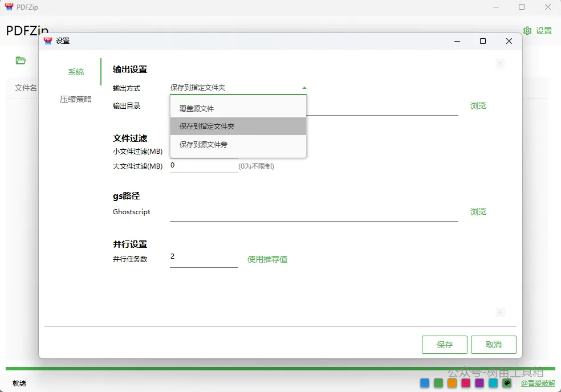Click the 保存 button
This screenshot has width=561, height=392.
click(x=444, y=345)
